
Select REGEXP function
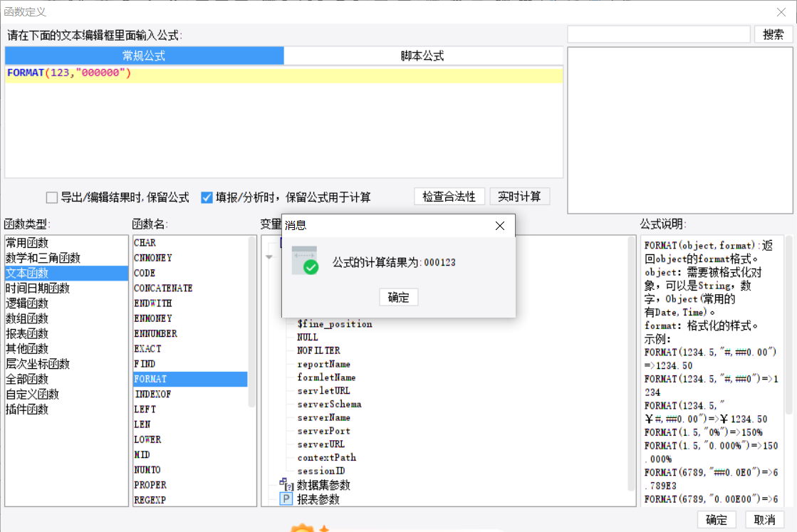coord(190,500)
